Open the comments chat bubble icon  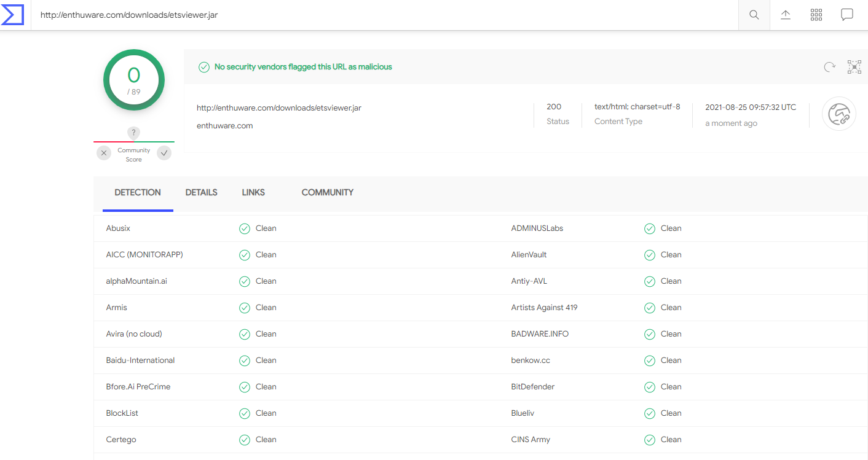(846, 15)
